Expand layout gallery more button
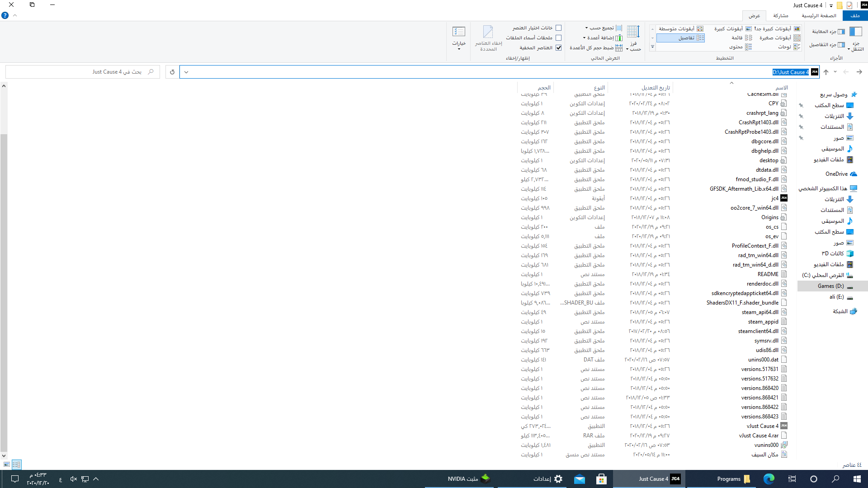Image resolution: width=868 pixels, height=488 pixels. click(x=652, y=47)
